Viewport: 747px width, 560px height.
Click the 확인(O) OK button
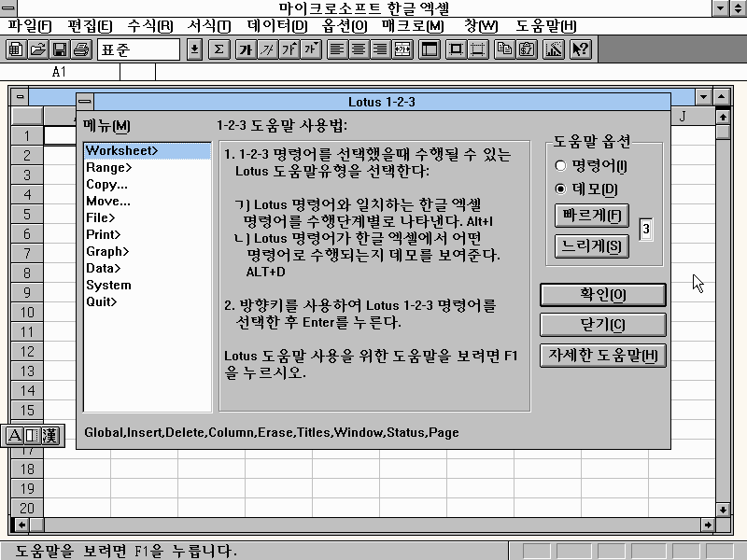602,295
